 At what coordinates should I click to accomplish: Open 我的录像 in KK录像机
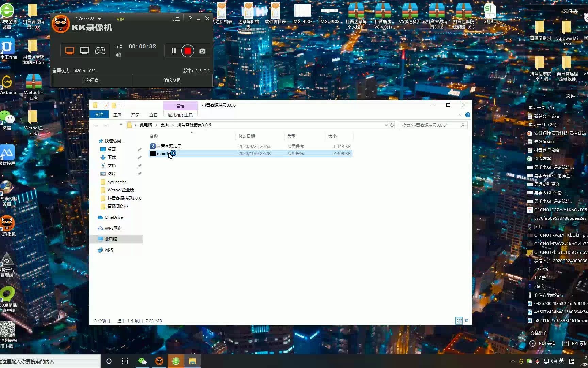pos(91,80)
